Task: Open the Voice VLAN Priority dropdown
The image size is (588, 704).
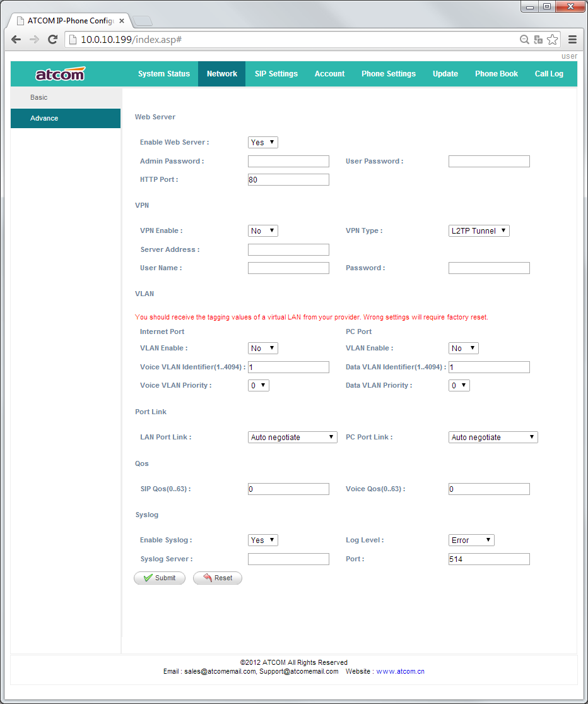Action: 259,386
